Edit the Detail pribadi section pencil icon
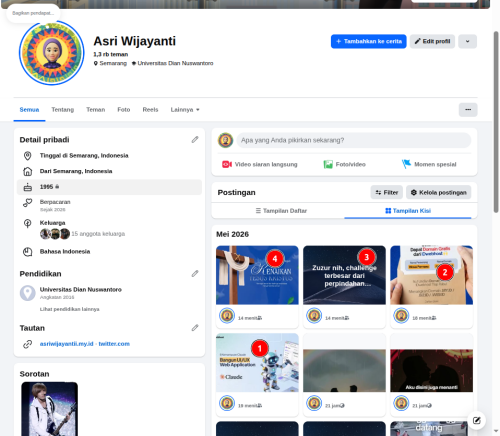 tap(195, 140)
